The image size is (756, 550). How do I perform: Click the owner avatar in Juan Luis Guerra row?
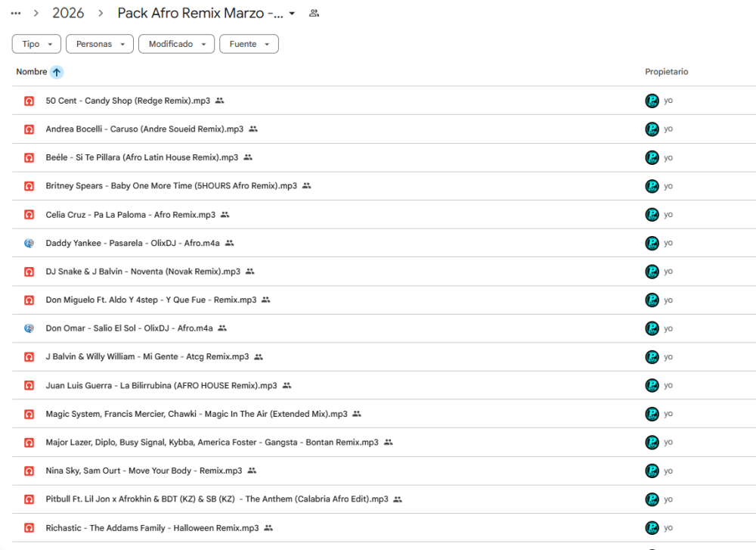(652, 385)
